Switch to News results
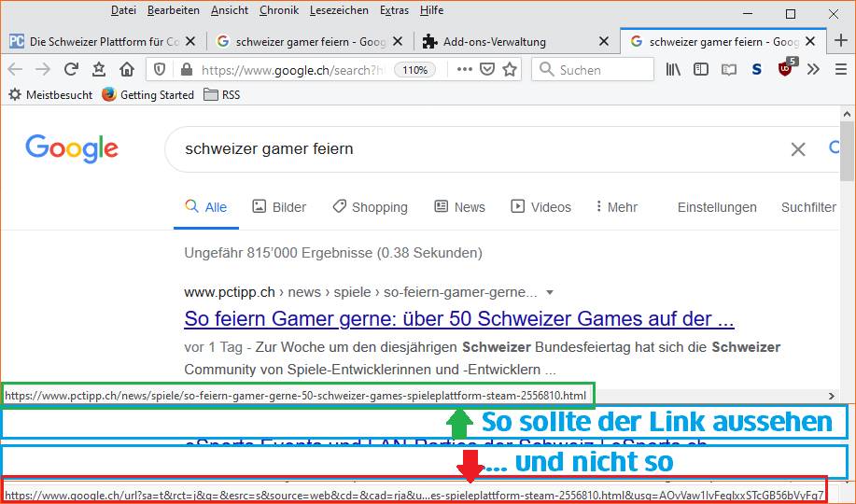 click(x=459, y=207)
